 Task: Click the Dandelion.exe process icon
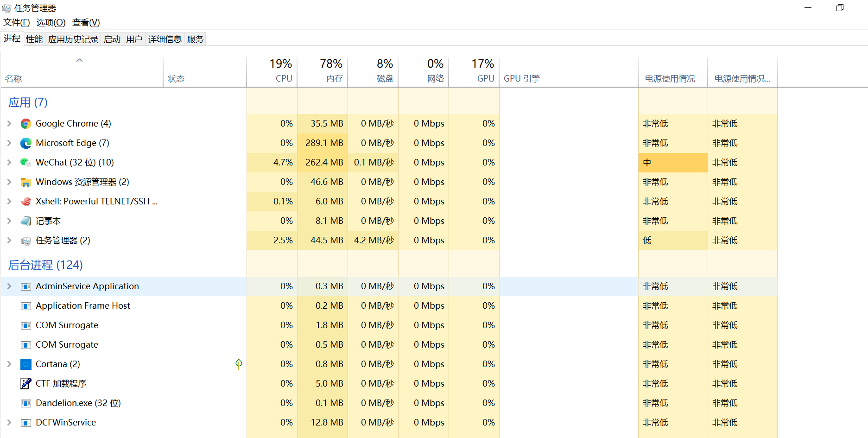tap(26, 403)
